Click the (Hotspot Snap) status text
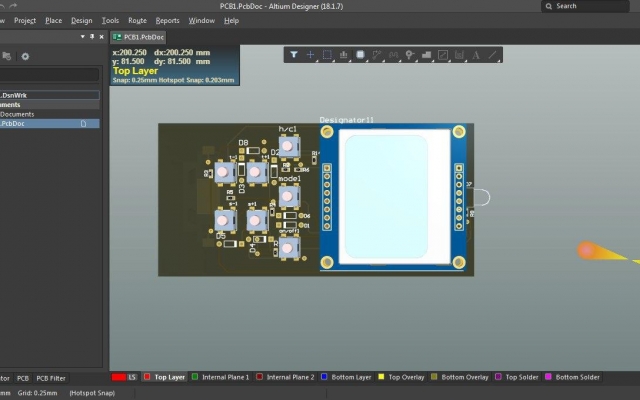The width and height of the screenshot is (640, 400). click(92, 393)
